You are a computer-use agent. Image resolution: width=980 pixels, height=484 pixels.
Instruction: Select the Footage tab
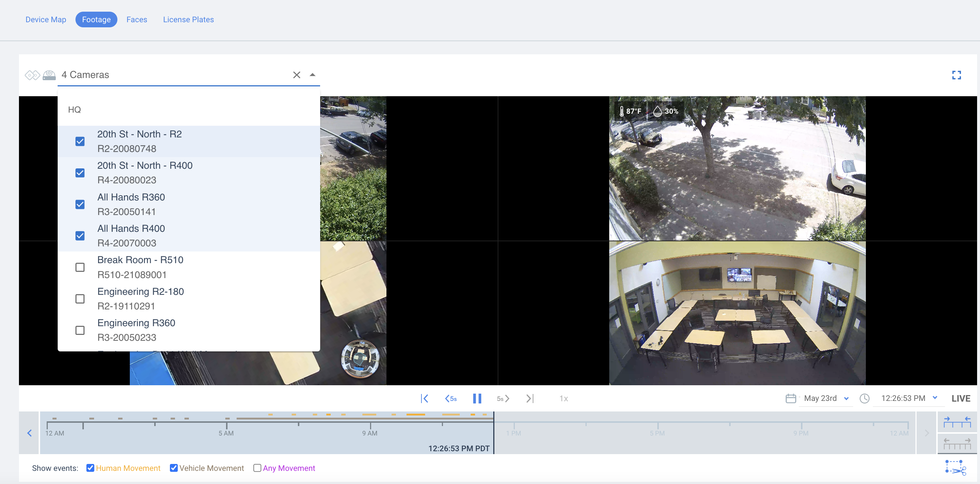[x=96, y=19]
